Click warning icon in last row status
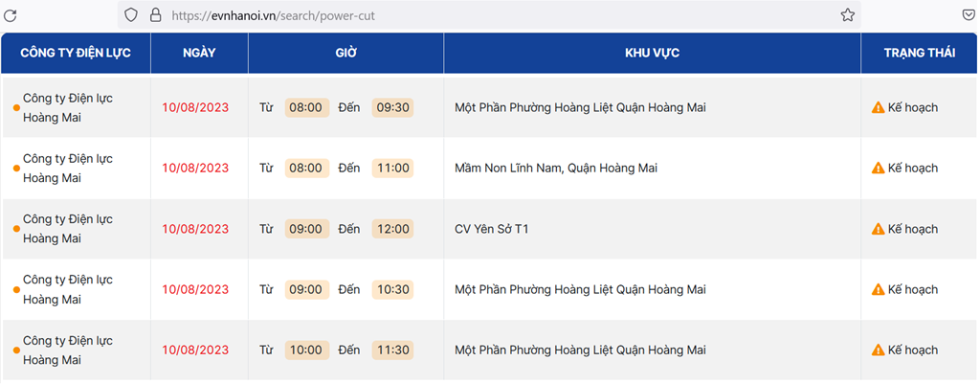This screenshot has height=384, width=980. pyautogui.click(x=878, y=350)
